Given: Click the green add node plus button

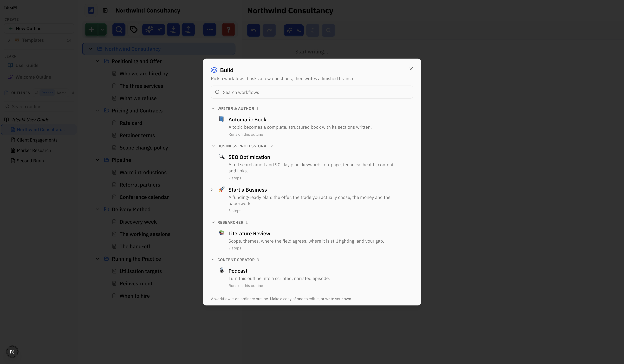Looking at the screenshot, I should (x=91, y=30).
